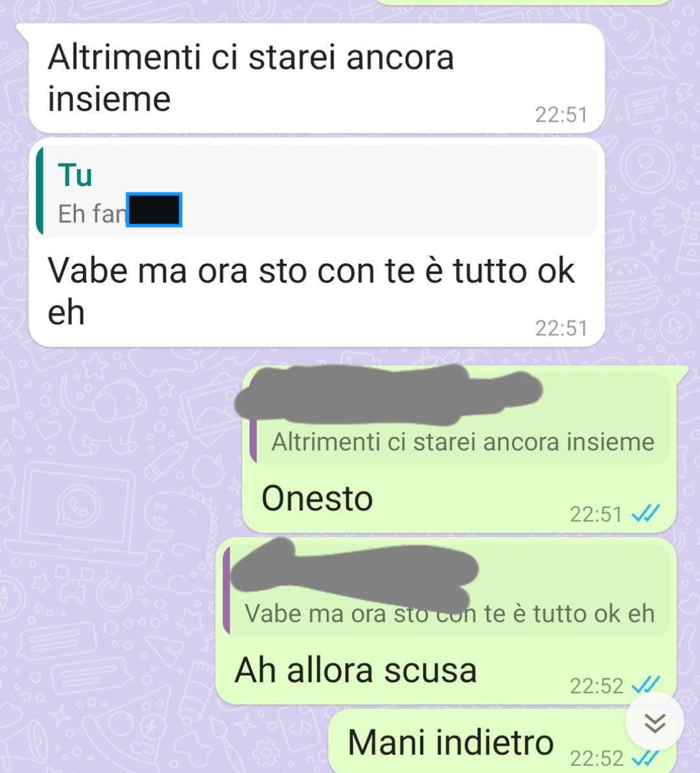This screenshot has height=773, width=700.
Task: Jump to latest messages with double-chevron button
Action: pyautogui.click(x=654, y=722)
